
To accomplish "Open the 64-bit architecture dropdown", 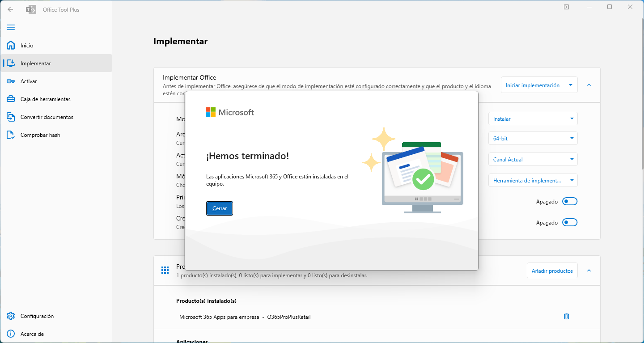I will coord(533,138).
